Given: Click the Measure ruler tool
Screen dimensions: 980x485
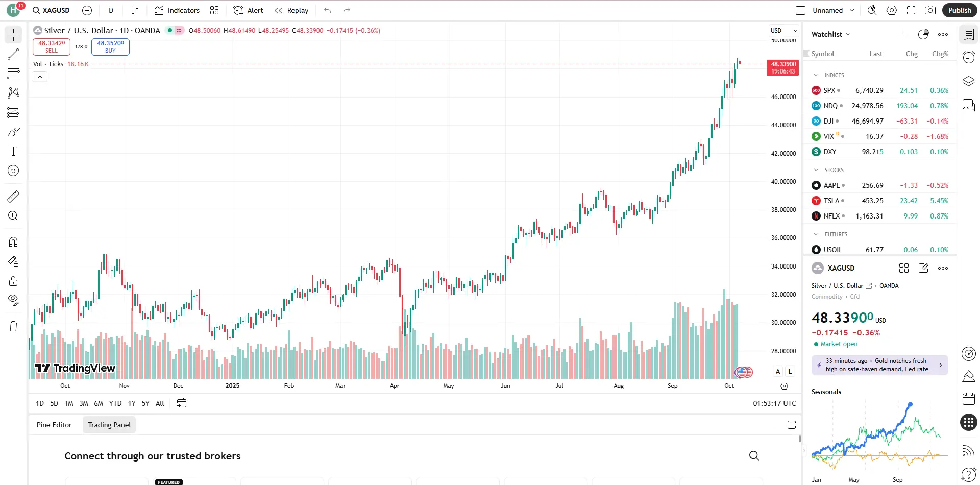Looking at the screenshot, I should (13, 197).
